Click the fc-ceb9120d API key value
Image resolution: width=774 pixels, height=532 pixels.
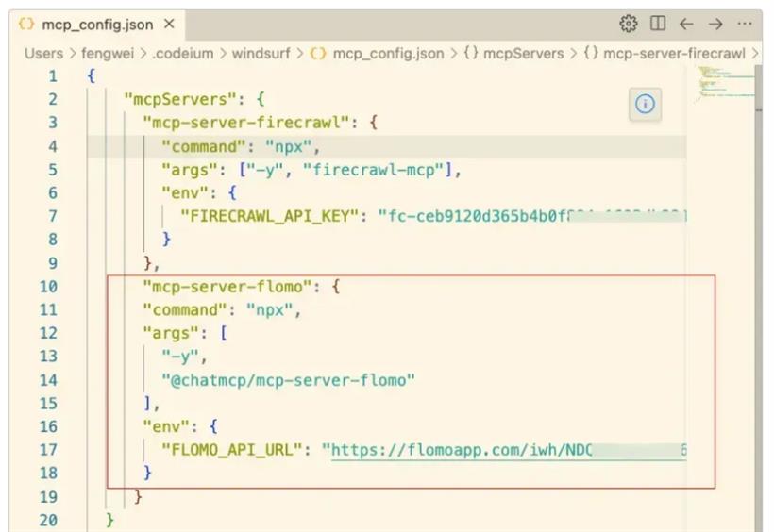[x=532, y=216]
